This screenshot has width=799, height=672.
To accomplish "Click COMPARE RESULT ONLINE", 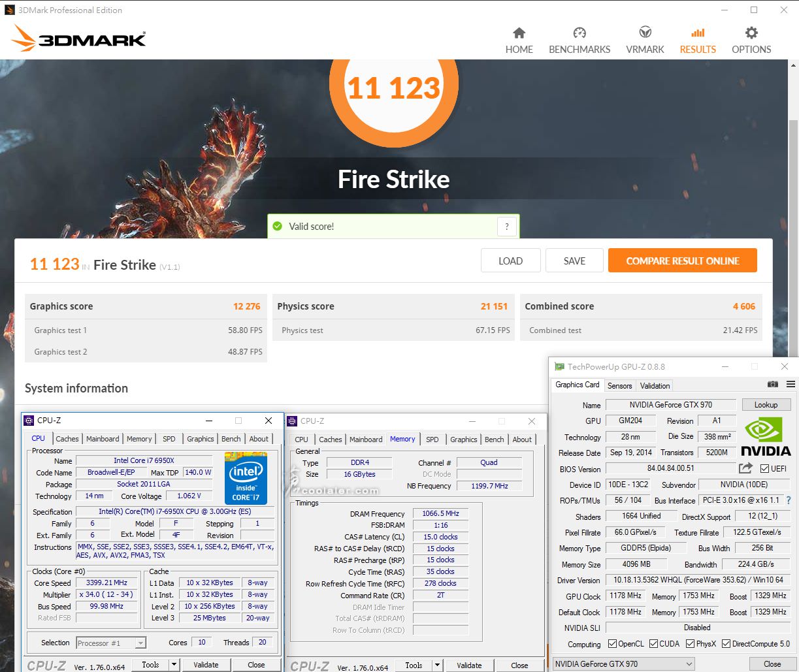I will [x=683, y=261].
